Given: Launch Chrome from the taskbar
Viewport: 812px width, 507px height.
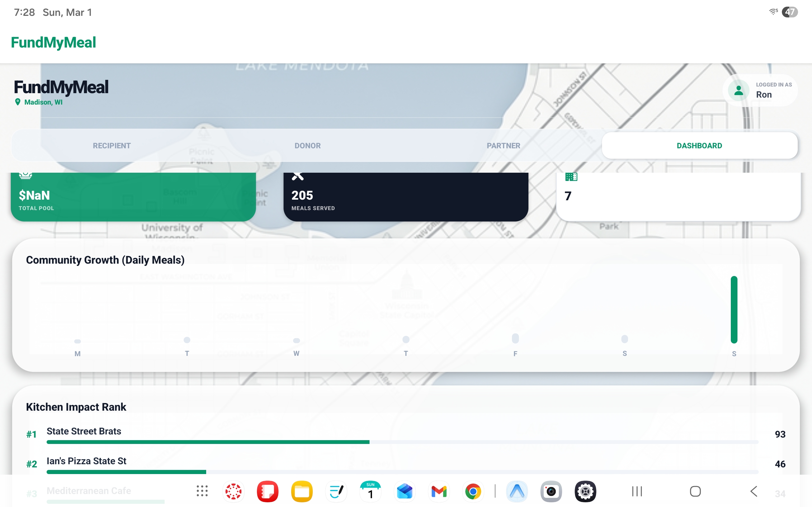Looking at the screenshot, I should pos(473,491).
